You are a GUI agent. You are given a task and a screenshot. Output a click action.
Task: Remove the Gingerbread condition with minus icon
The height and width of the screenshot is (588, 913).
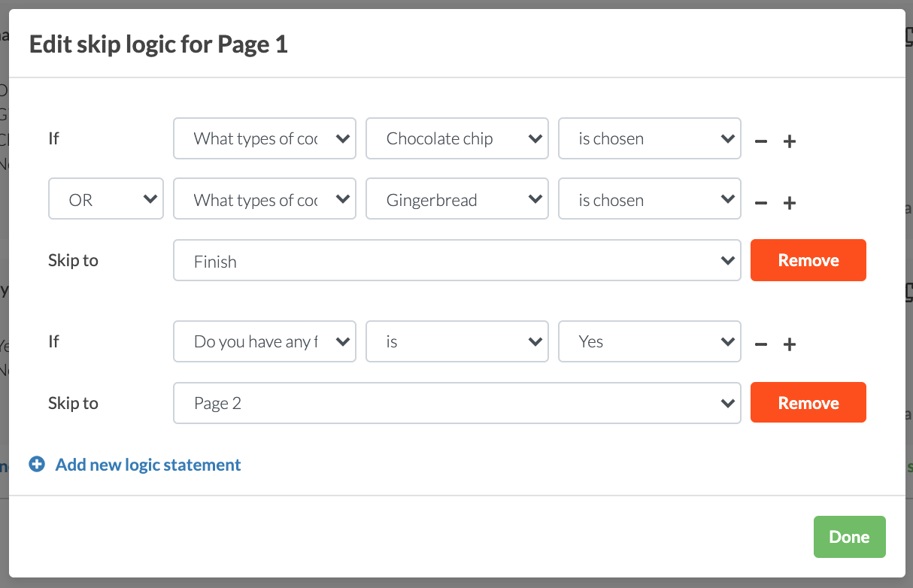pos(761,202)
